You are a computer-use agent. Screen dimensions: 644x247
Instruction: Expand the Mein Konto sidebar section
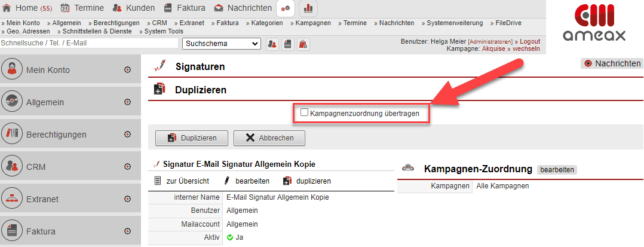point(127,70)
